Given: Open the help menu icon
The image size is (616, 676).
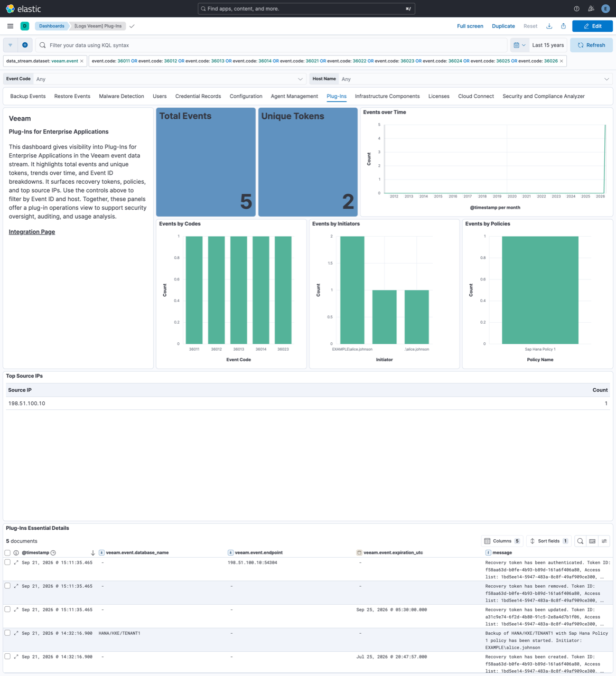Looking at the screenshot, I should 576,8.
